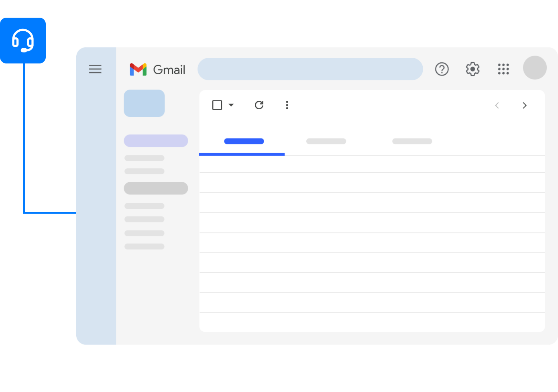Click the refresh inbox icon

point(259,105)
